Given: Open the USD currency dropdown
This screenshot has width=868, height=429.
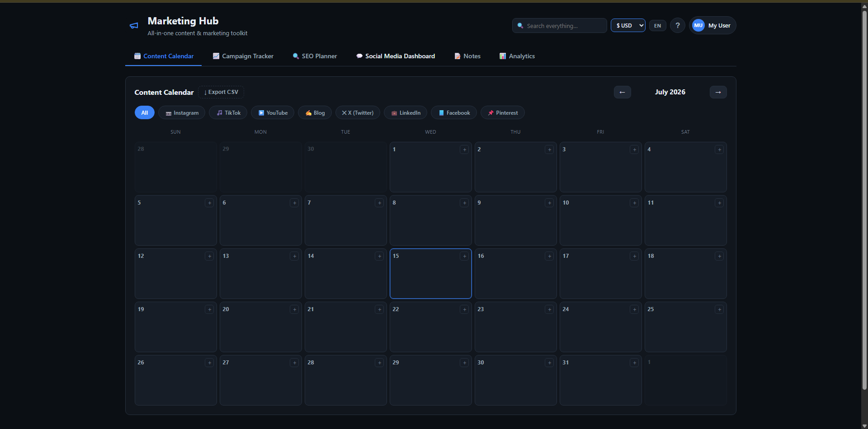Looking at the screenshot, I should (628, 25).
